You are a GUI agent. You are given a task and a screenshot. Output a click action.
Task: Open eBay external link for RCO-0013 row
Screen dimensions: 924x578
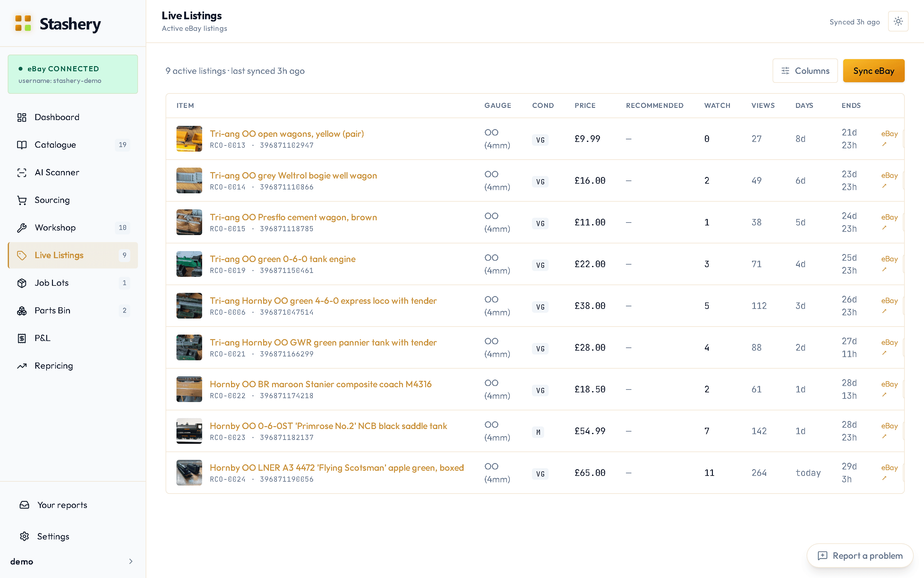889,138
